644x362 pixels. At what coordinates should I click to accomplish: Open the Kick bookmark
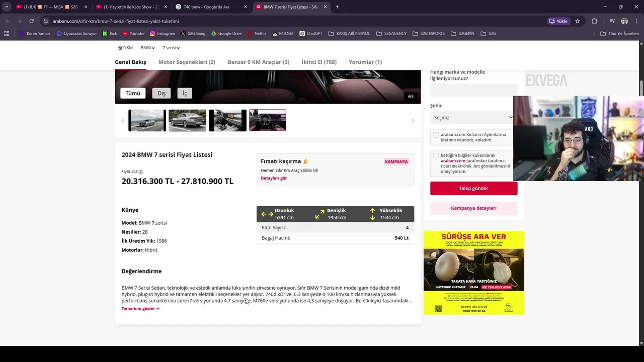(110, 34)
